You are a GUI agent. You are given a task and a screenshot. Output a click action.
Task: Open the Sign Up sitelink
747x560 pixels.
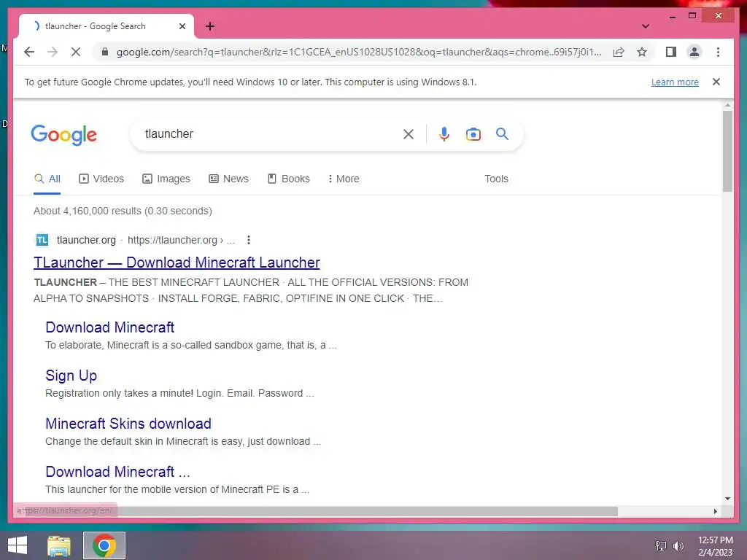tap(71, 376)
